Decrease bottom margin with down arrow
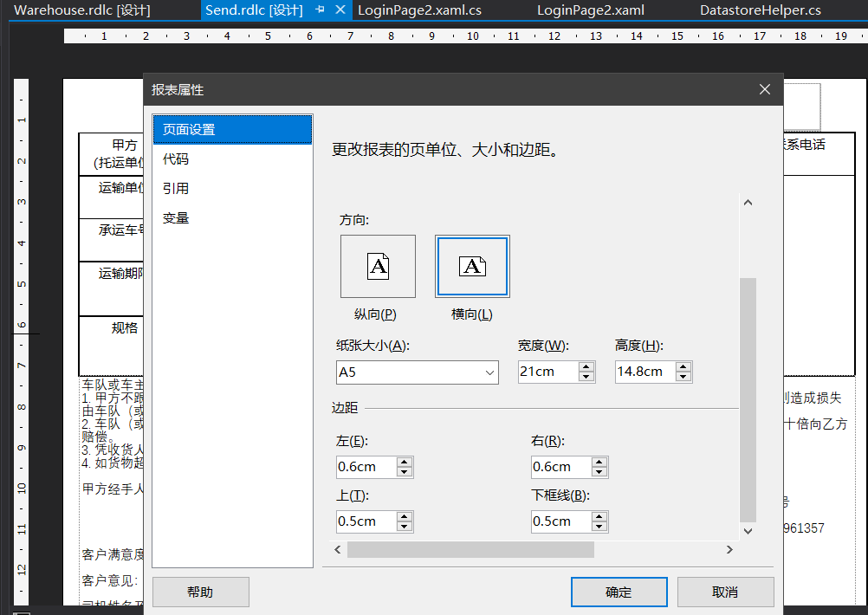 coord(599,527)
